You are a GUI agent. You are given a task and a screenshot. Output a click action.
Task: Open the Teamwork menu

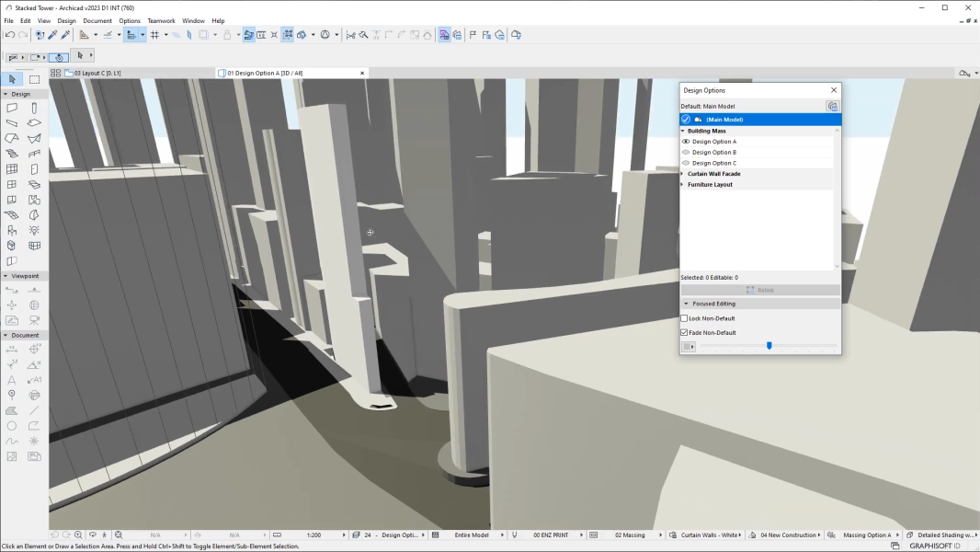161,20
